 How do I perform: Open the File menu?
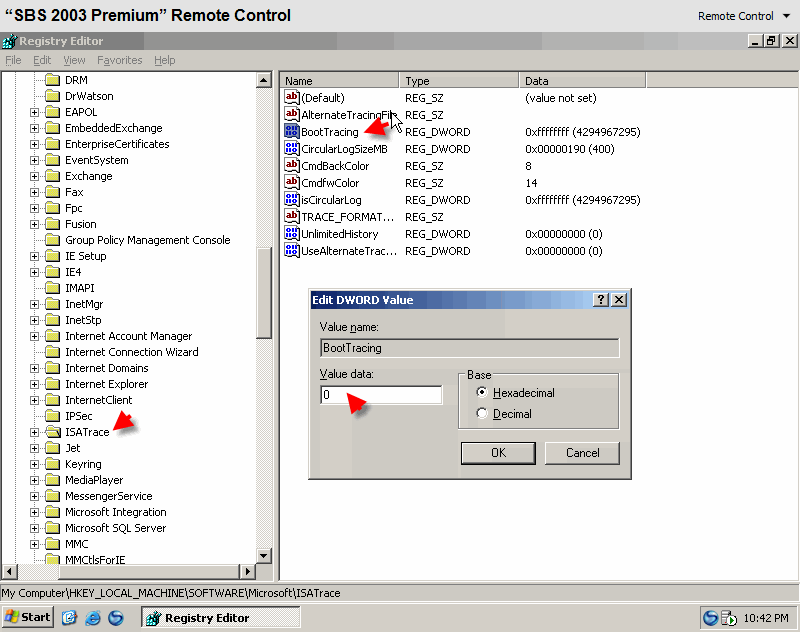click(x=13, y=60)
